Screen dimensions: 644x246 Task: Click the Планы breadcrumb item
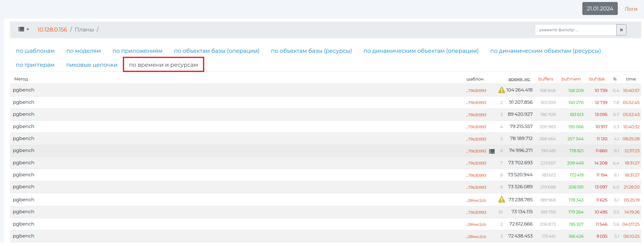click(x=84, y=30)
